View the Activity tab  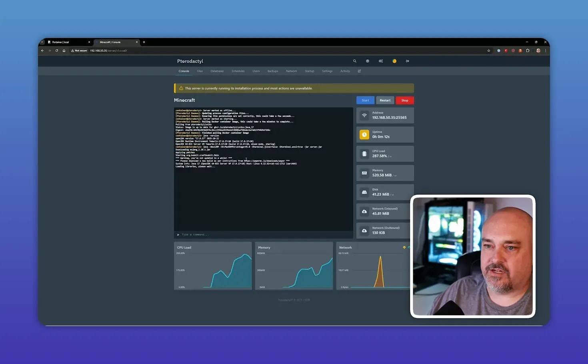(x=345, y=71)
